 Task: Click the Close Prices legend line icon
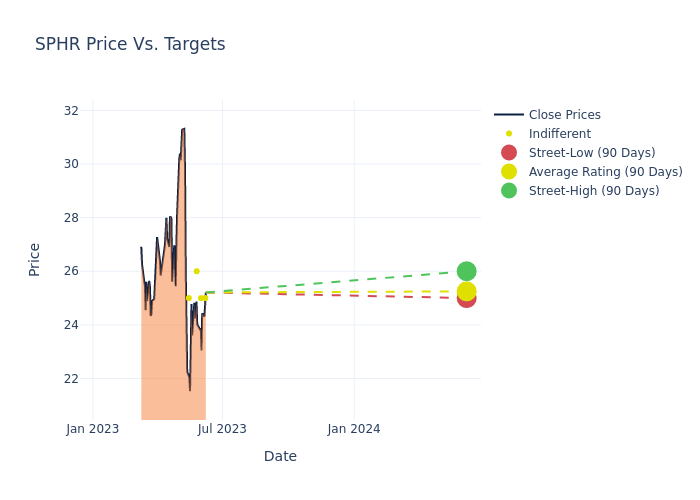coord(509,115)
